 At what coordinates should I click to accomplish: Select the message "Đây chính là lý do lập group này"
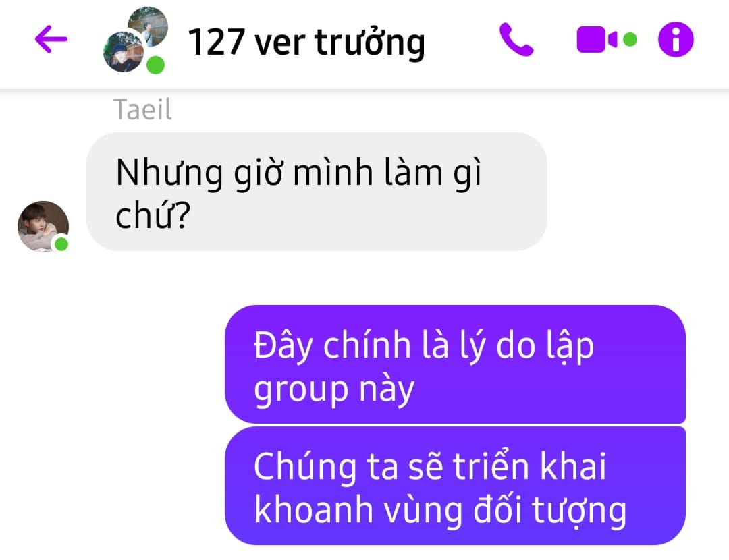tap(455, 364)
